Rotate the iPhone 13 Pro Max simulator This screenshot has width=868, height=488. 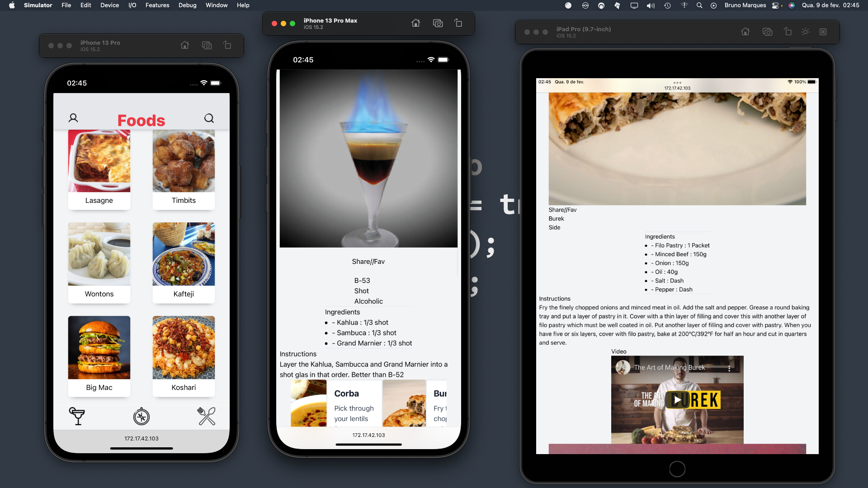pos(458,23)
